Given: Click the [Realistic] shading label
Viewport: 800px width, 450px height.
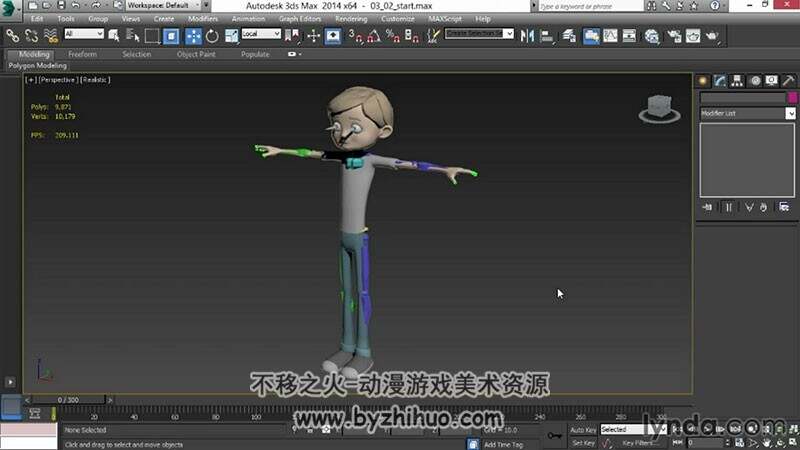Looking at the screenshot, I should 95,80.
